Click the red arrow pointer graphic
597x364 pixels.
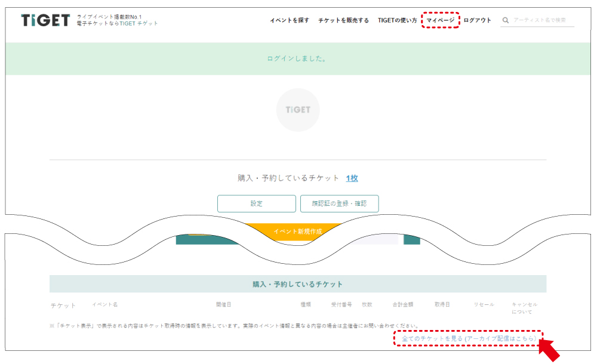point(550,350)
